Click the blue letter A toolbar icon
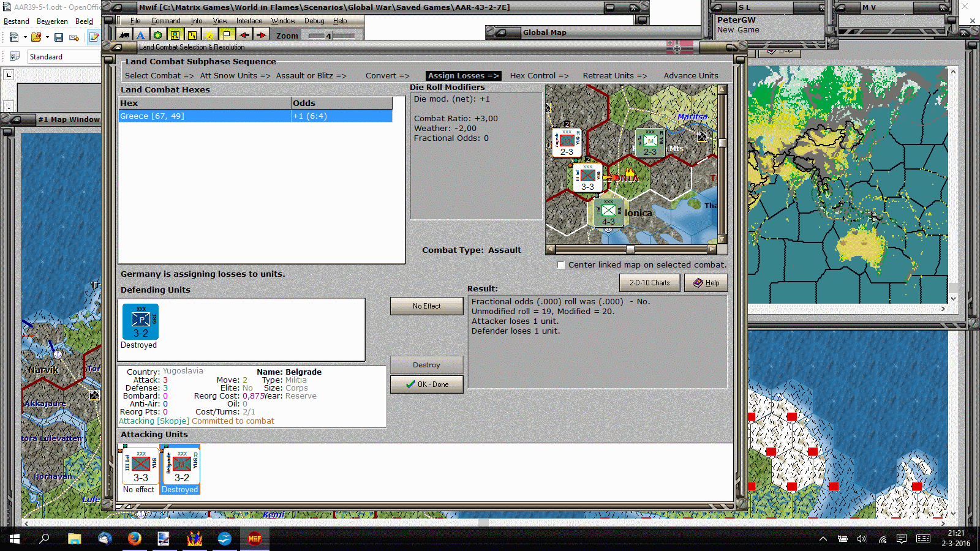 [141, 35]
